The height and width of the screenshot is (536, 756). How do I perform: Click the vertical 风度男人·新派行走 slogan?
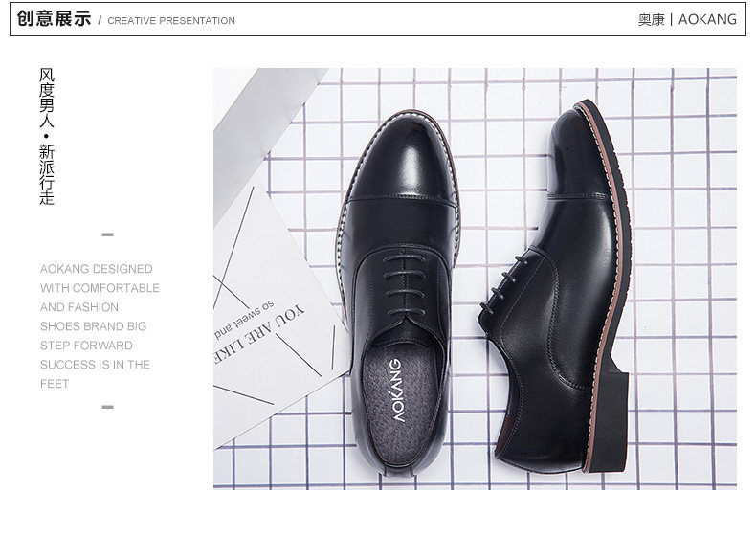(x=47, y=137)
